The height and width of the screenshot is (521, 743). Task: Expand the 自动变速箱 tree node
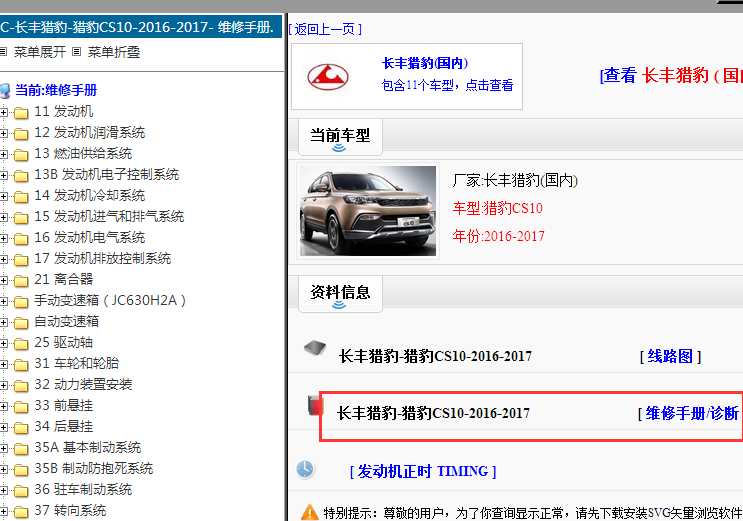(x=4, y=322)
